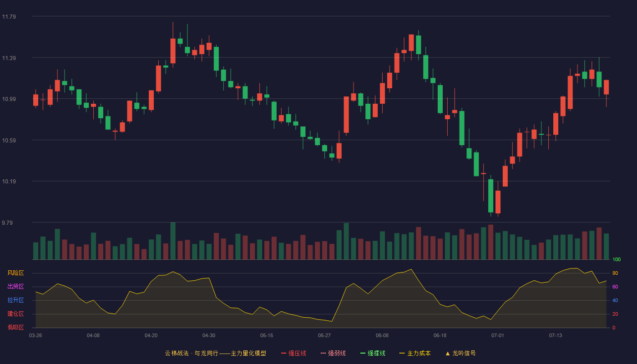Click the 07-01 date axis marker
The image size is (637, 364).
point(498,335)
